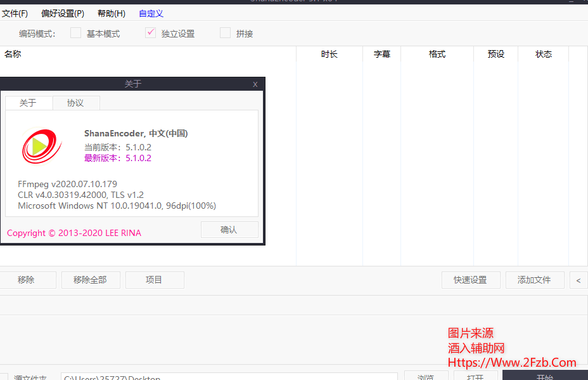Click the 项目 button
588x380 pixels.
click(154, 280)
